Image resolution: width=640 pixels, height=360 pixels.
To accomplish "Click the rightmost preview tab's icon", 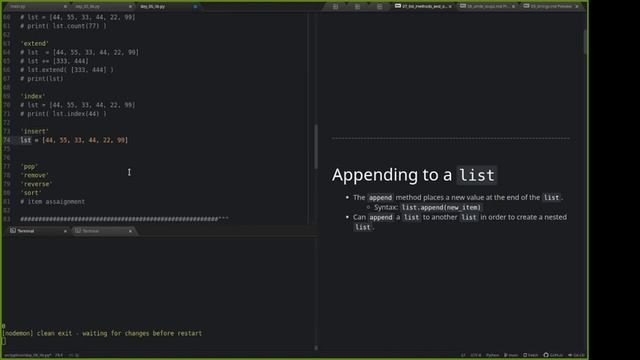I will pos(527,6).
